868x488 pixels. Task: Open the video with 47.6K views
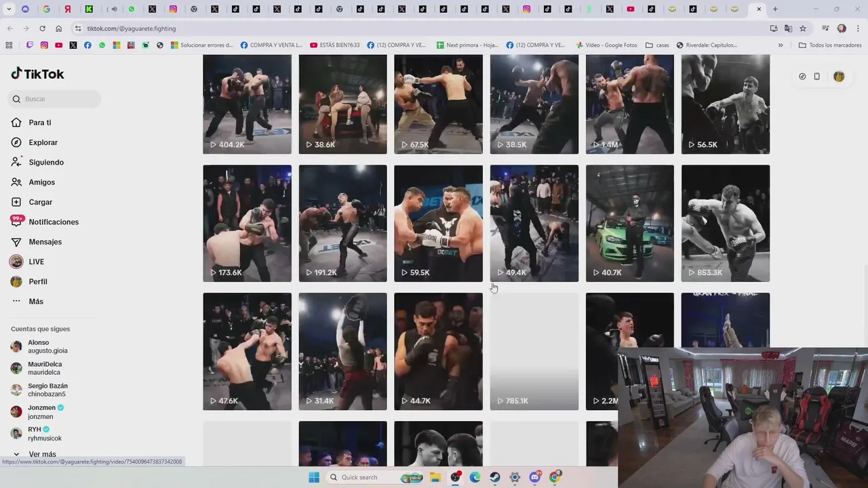(x=247, y=351)
